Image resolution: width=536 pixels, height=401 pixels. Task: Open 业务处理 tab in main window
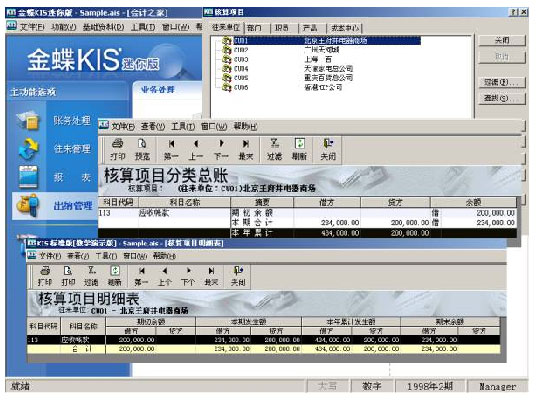click(158, 90)
